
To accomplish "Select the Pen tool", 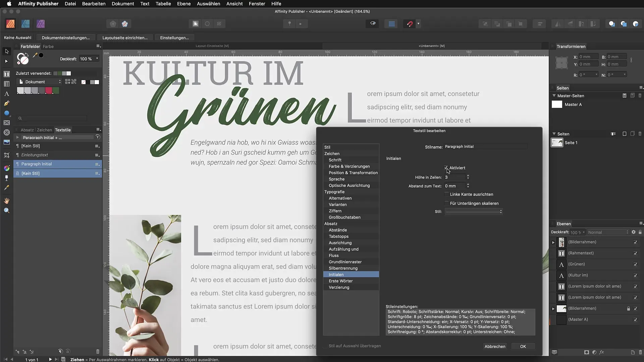I will point(7,104).
